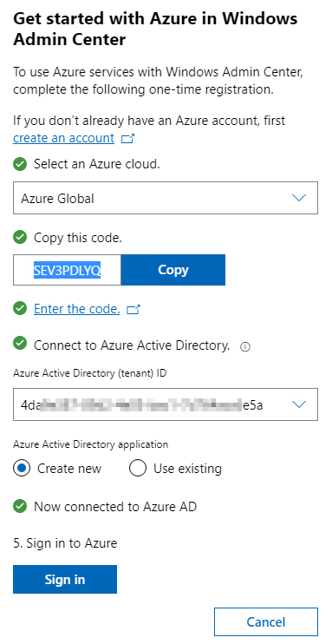Select the Create new radio option
This screenshot has height=644, width=332.
coord(22,468)
